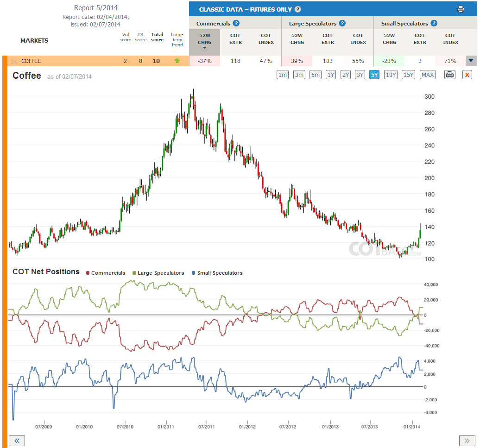The height and width of the screenshot is (448, 480).
Task: Toggle the Small Speculators legend blue swatch
Action: 194,273
